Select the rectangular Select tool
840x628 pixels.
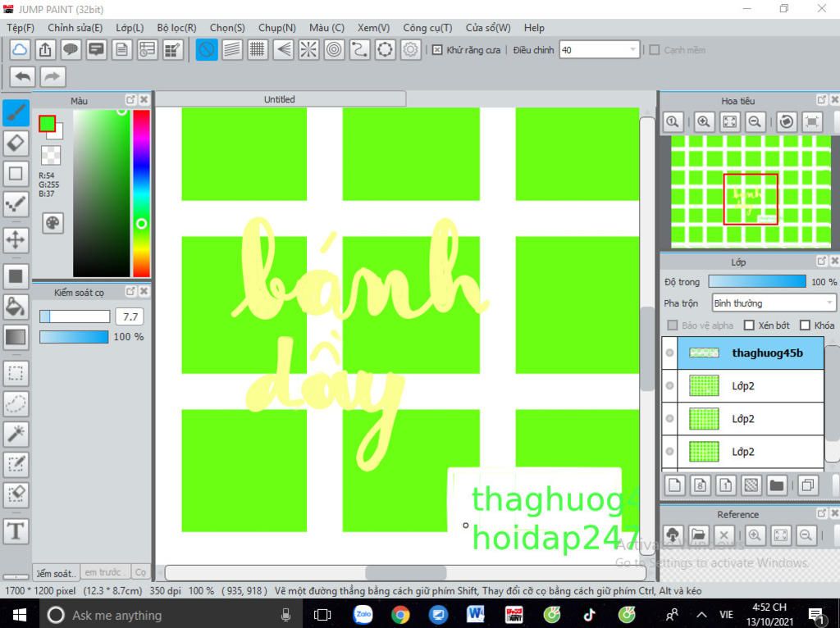click(x=16, y=373)
